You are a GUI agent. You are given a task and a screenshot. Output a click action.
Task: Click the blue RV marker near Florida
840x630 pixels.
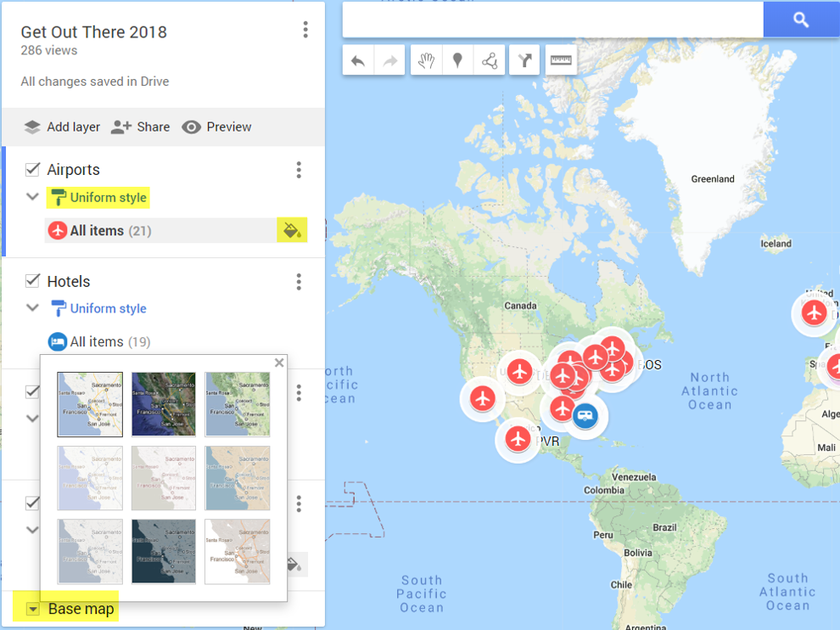[x=585, y=415]
